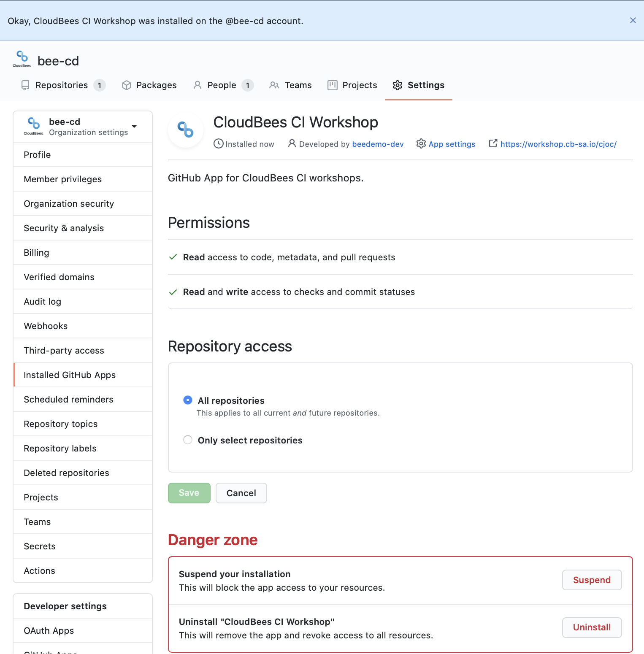Click the external link icon before the workshop URL

pyautogui.click(x=493, y=143)
